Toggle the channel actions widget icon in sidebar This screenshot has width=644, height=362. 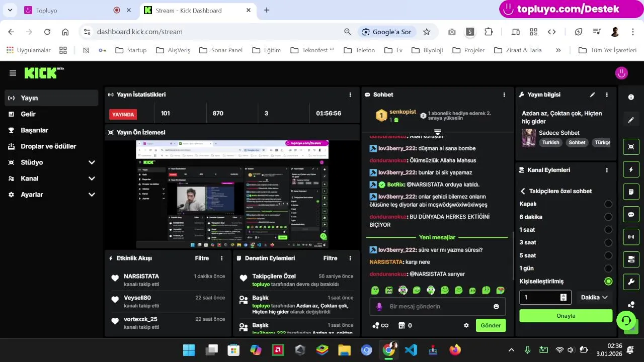coord(631,259)
